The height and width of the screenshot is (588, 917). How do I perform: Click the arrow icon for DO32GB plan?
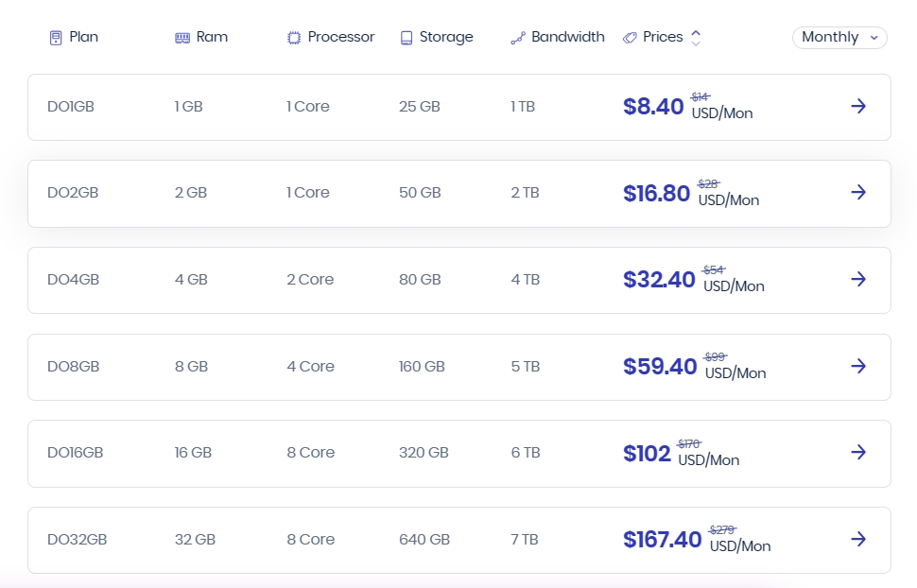[858, 539]
